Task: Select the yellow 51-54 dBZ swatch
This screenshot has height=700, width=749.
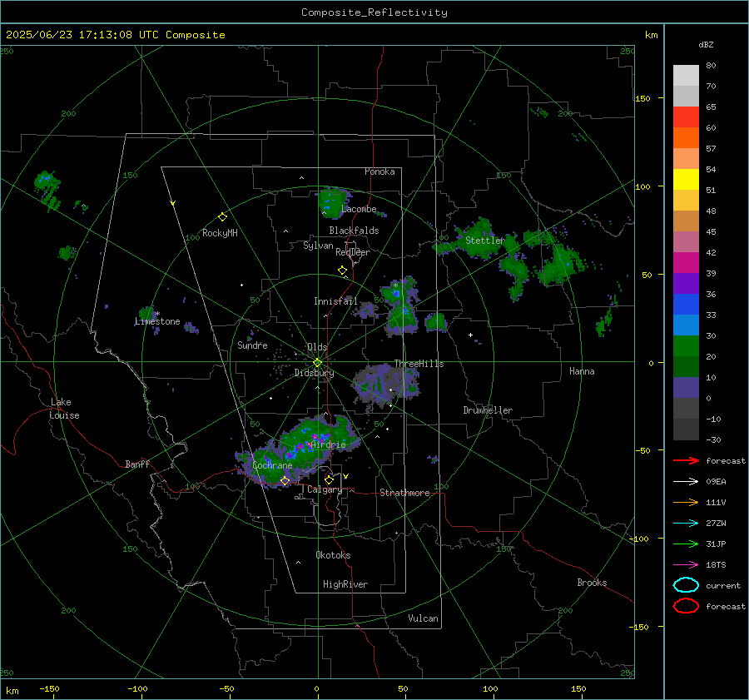Action: point(686,180)
